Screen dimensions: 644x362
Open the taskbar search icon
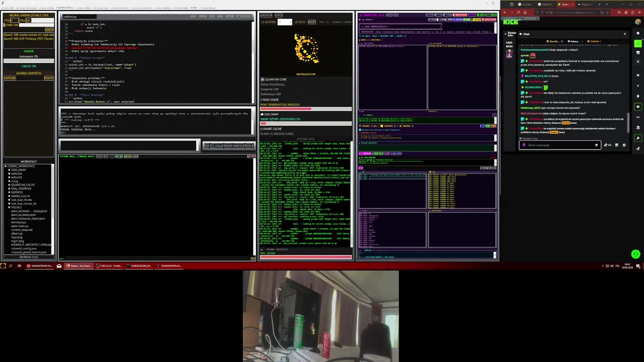point(11,266)
